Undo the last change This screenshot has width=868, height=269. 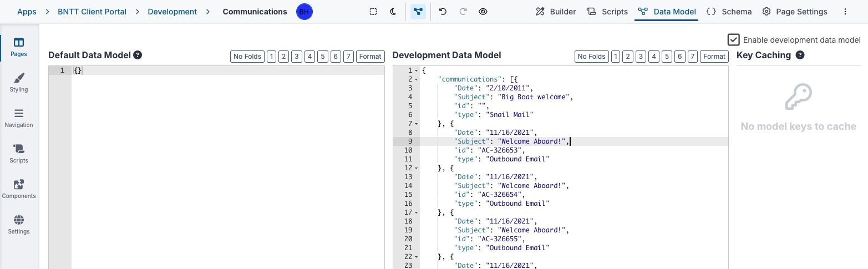(443, 12)
